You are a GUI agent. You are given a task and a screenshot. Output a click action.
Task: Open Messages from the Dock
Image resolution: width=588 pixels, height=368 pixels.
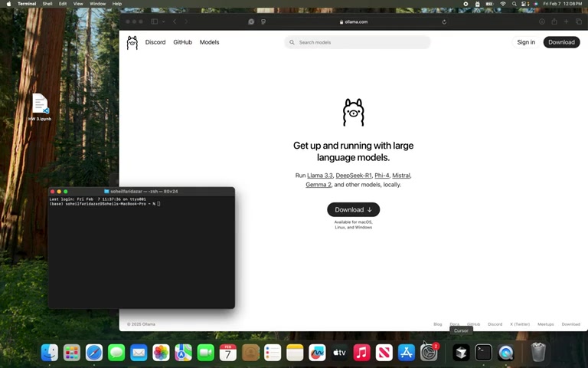click(116, 353)
